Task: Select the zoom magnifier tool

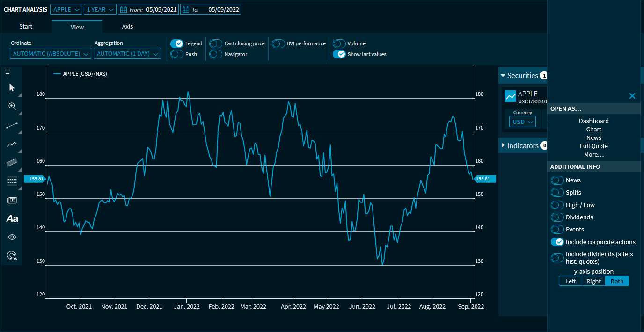Action: point(12,107)
